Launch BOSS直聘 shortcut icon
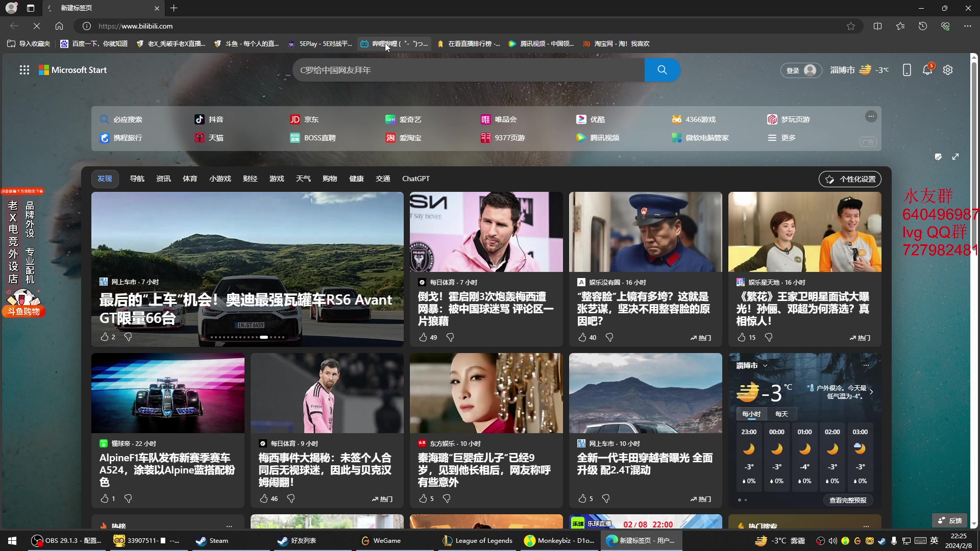 (296, 138)
